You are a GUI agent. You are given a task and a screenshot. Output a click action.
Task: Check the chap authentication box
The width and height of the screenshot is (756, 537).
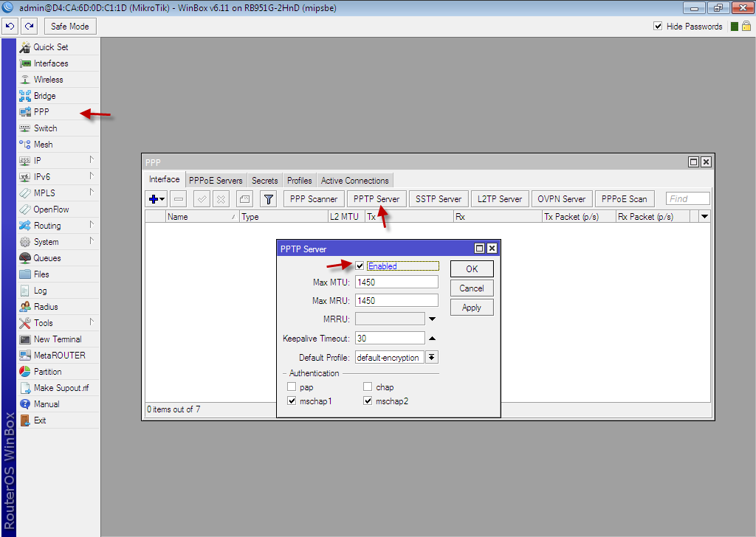point(368,387)
